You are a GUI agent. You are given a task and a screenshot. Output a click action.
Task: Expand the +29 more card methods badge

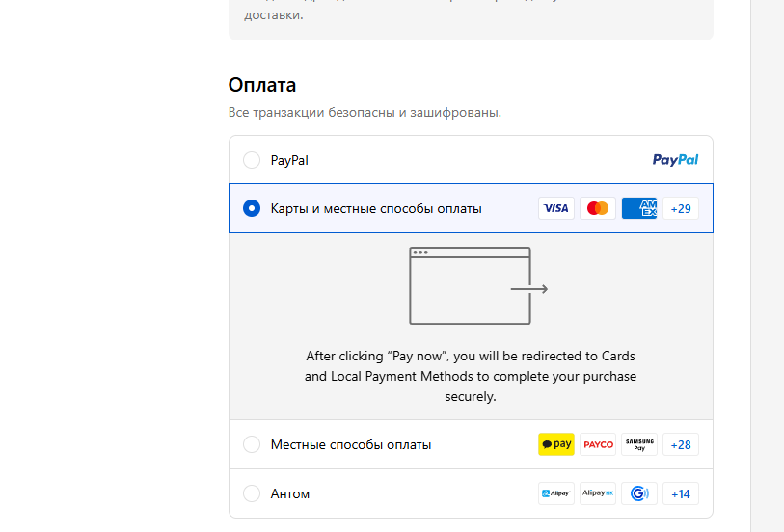[x=681, y=208]
